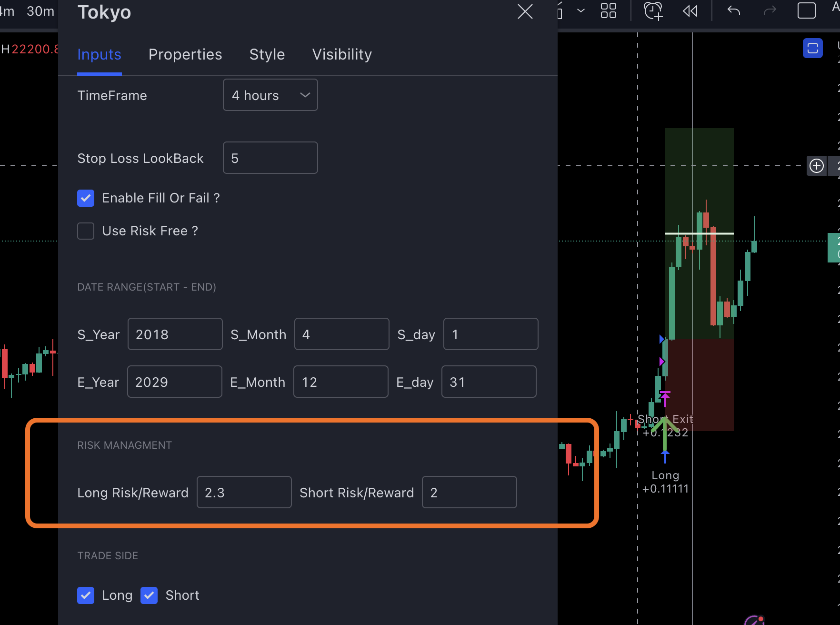Enable the Use Risk Free checkbox
Screen dimensions: 840x625
pos(86,231)
